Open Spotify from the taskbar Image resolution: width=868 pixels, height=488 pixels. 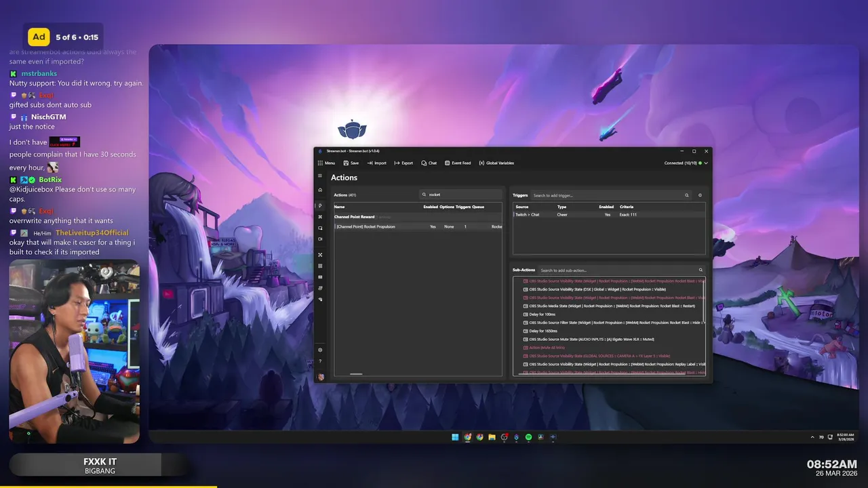(528, 437)
